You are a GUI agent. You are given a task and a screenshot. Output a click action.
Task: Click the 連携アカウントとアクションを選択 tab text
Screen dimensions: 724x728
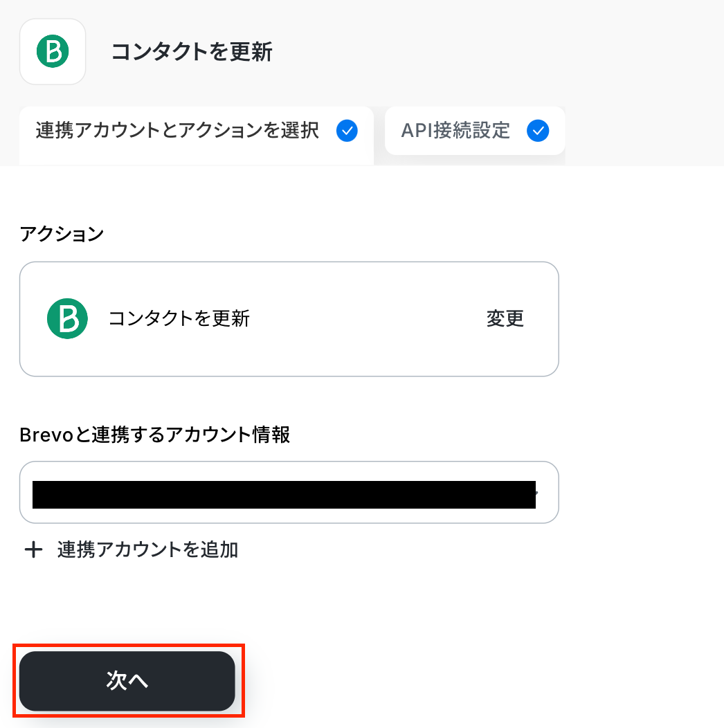177,131
